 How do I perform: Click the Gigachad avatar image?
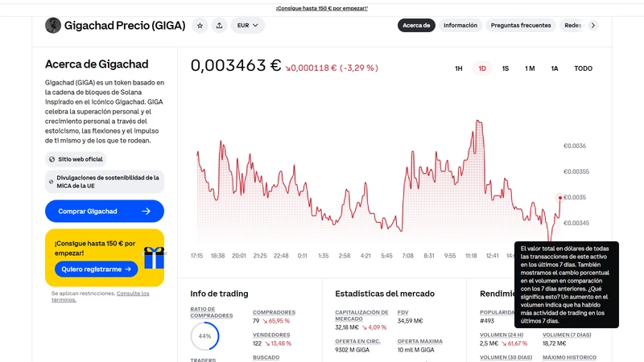[x=53, y=26]
